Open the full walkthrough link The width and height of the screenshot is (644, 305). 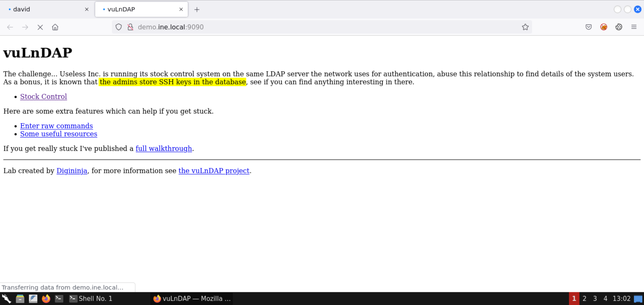pyautogui.click(x=164, y=148)
